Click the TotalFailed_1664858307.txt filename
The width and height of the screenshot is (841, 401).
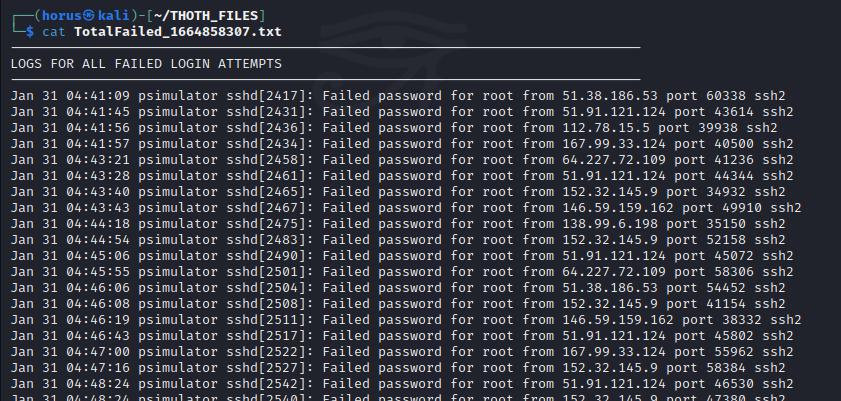click(178, 32)
